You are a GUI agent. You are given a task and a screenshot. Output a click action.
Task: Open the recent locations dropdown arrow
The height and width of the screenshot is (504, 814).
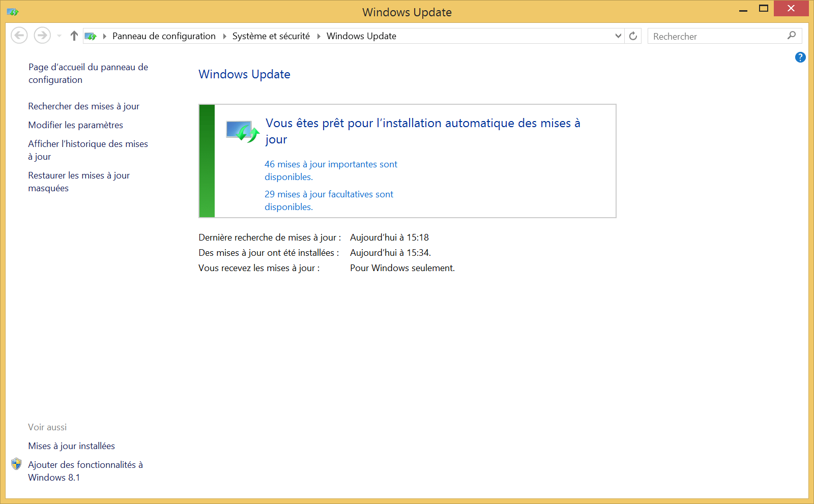click(59, 36)
